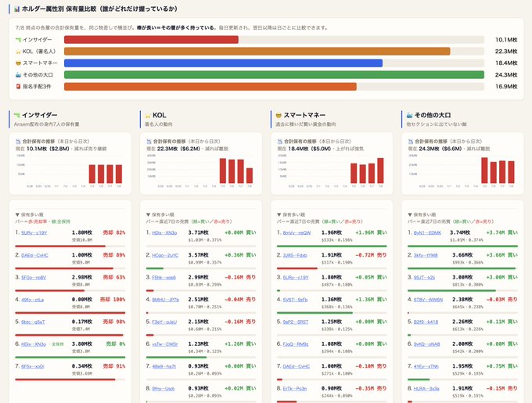
Task: Click the chart icon in インサイダー 合計保有の推移 card
Action: click(x=18, y=142)
